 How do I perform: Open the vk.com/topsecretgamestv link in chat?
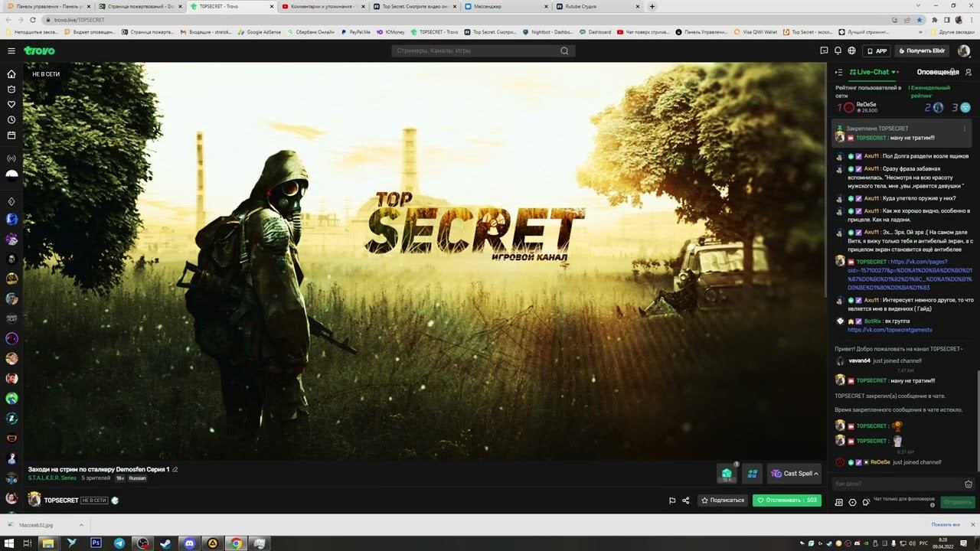[890, 330]
